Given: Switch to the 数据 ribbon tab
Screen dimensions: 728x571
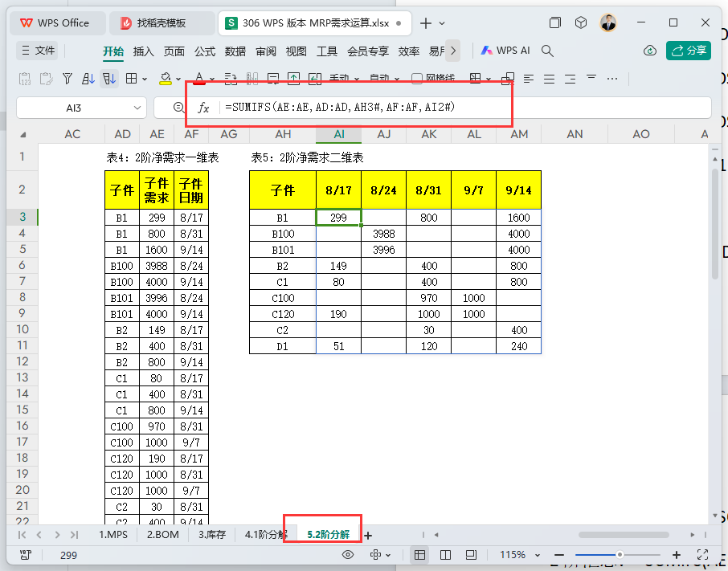Looking at the screenshot, I should [235, 51].
